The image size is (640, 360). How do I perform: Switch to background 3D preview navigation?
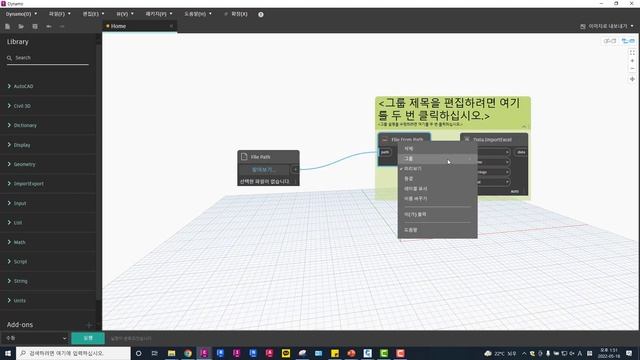tap(609, 41)
